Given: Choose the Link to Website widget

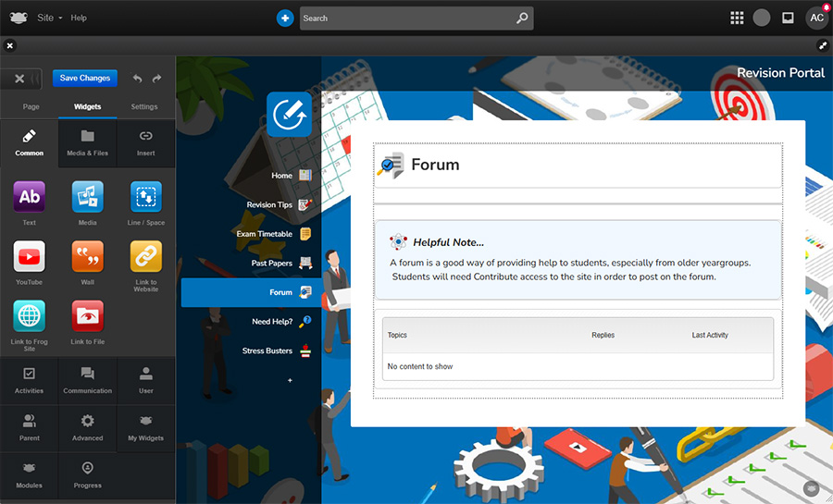Looking at the screenshot, I should pos(145,256).
